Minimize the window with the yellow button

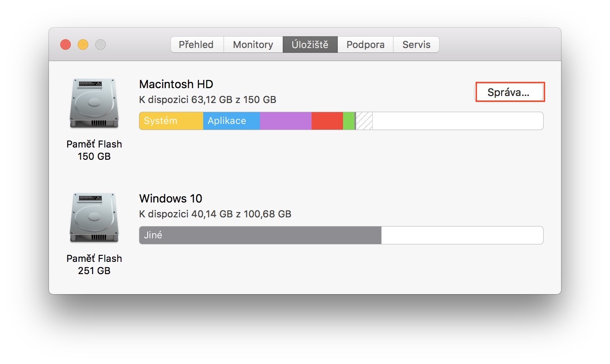point(83,45)
